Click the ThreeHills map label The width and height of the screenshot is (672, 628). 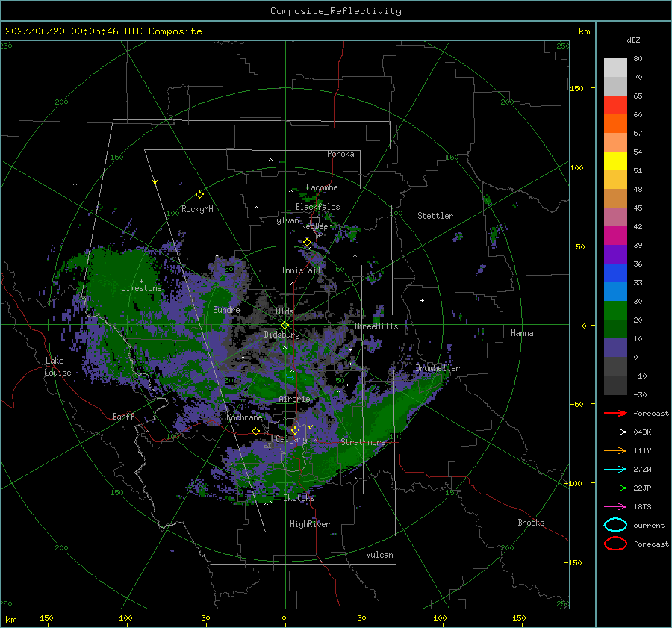[x=376, y=326]
